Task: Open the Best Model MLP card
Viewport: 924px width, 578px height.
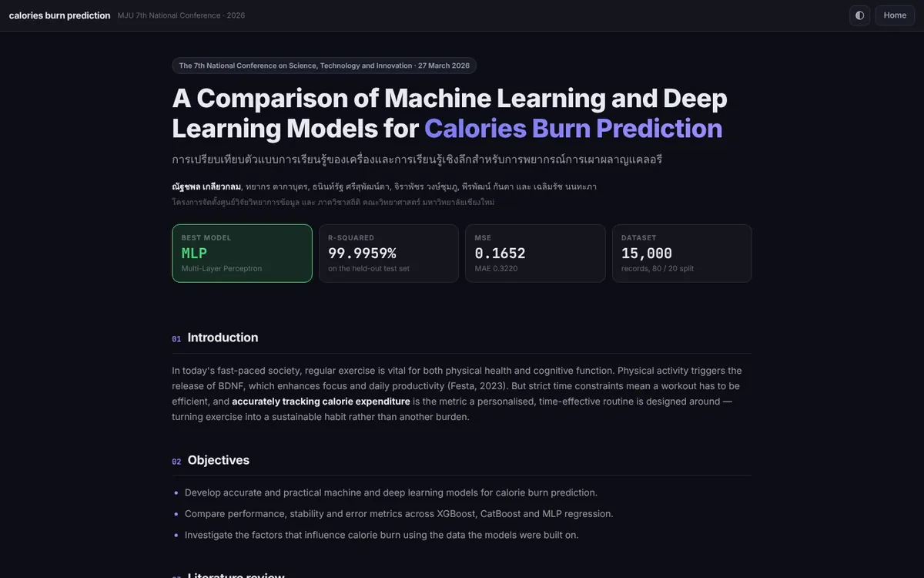Action: (x=242, y=254)
